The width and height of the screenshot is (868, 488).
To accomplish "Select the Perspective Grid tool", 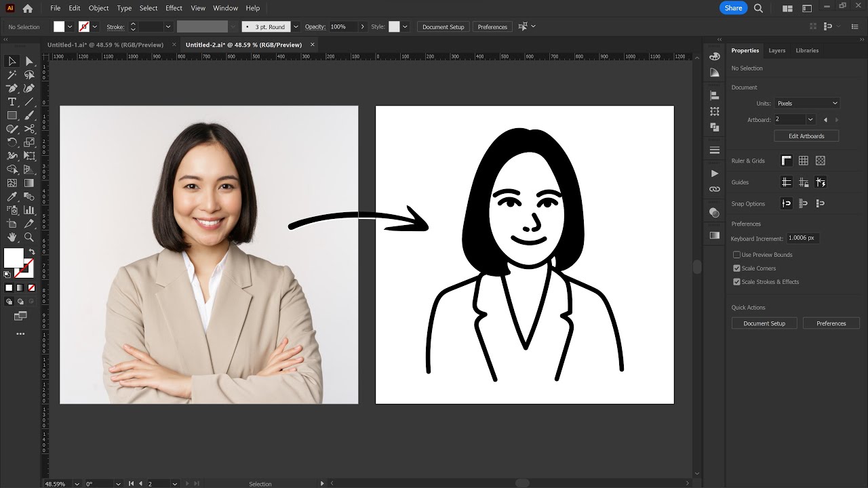I will [29, 169].
